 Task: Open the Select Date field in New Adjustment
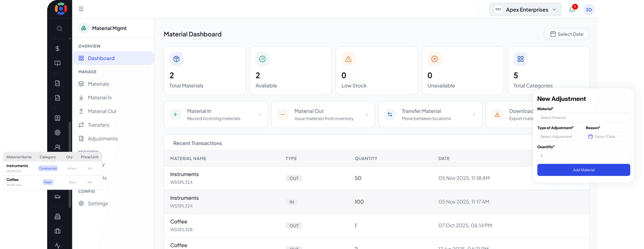coord(608,137)
